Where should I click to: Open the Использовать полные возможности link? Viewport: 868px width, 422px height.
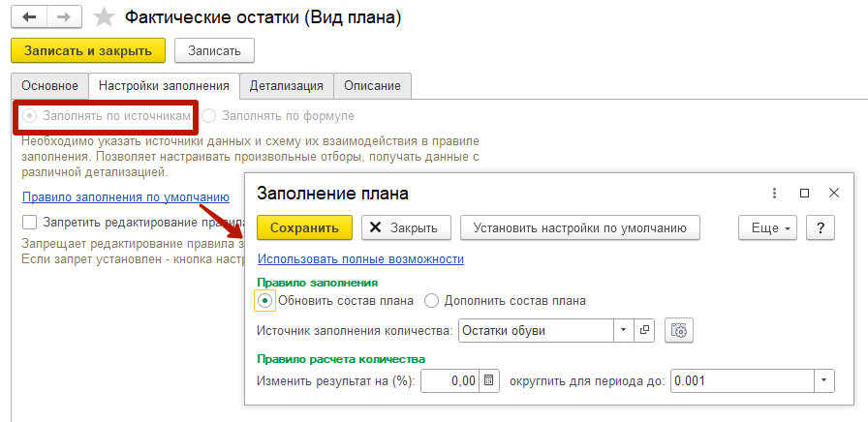[x=360, y=258]
